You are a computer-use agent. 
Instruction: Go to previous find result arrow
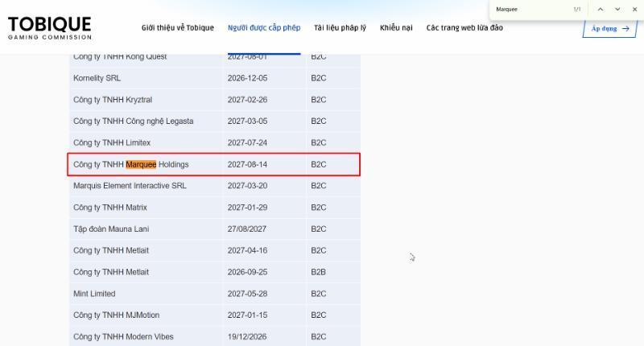pos(601,9)
